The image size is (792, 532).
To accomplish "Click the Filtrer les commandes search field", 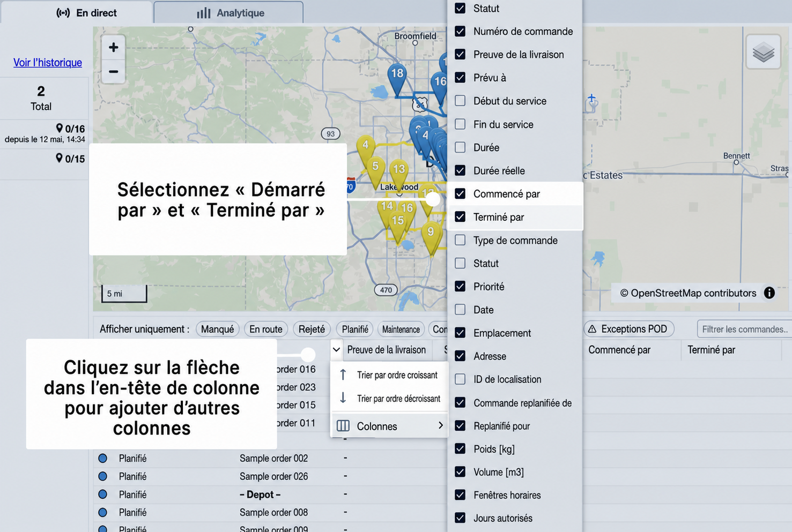I will [744, 329].
